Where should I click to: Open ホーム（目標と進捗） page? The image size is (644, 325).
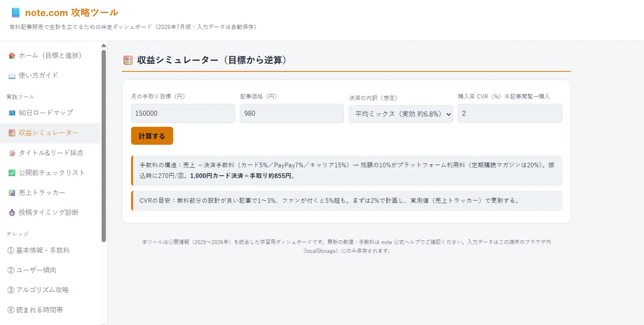click(x=50, y=55)
